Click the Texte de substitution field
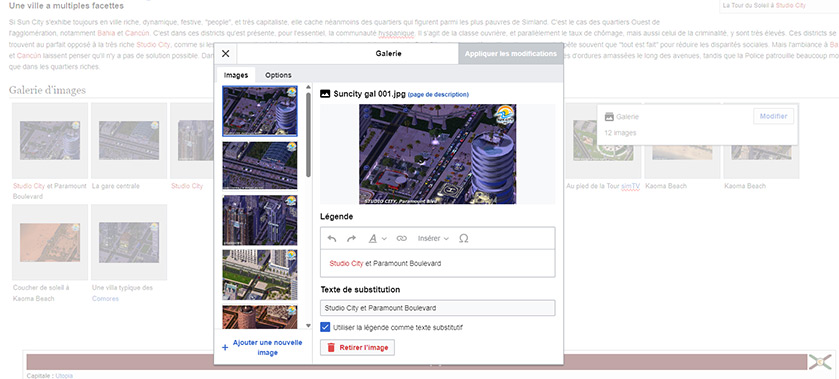The width and height of the screenshot is (839, 379). pos(438,308)
